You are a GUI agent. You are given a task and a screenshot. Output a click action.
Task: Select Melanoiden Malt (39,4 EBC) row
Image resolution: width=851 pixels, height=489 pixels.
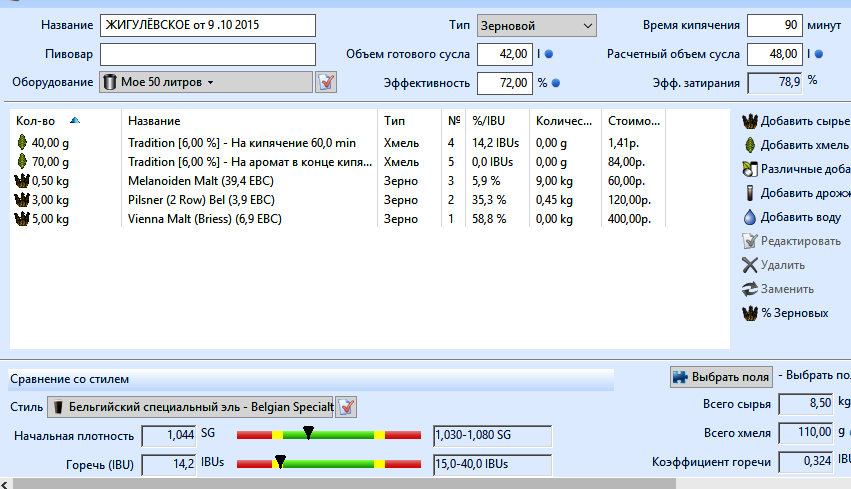(x=337, y=181)
